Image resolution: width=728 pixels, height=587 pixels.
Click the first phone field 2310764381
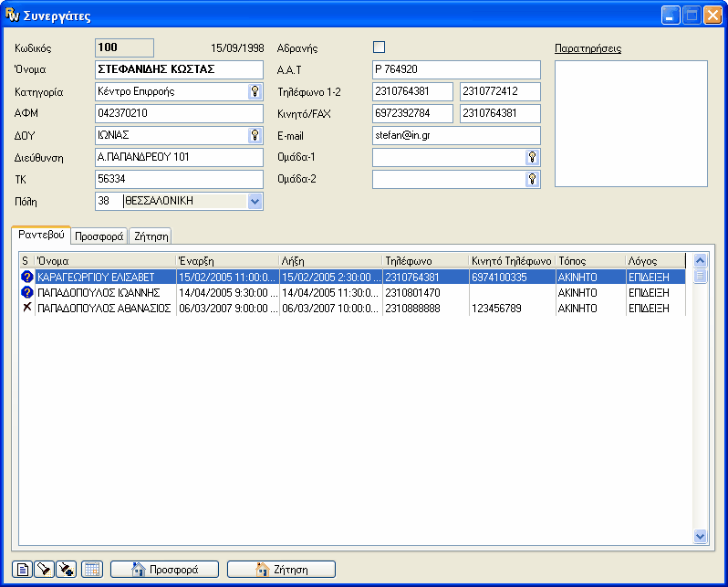412,91
